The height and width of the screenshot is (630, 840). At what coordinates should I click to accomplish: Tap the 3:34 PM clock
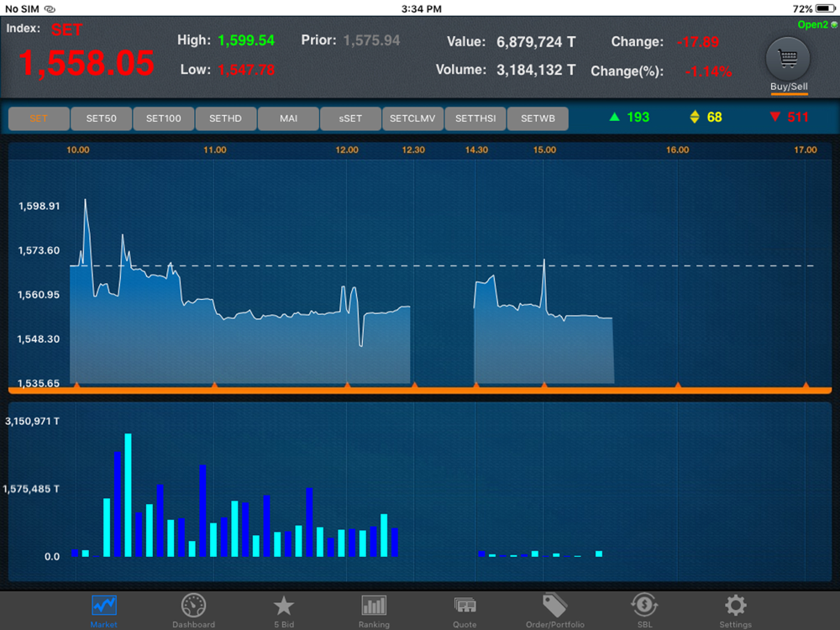coord(421,8)
